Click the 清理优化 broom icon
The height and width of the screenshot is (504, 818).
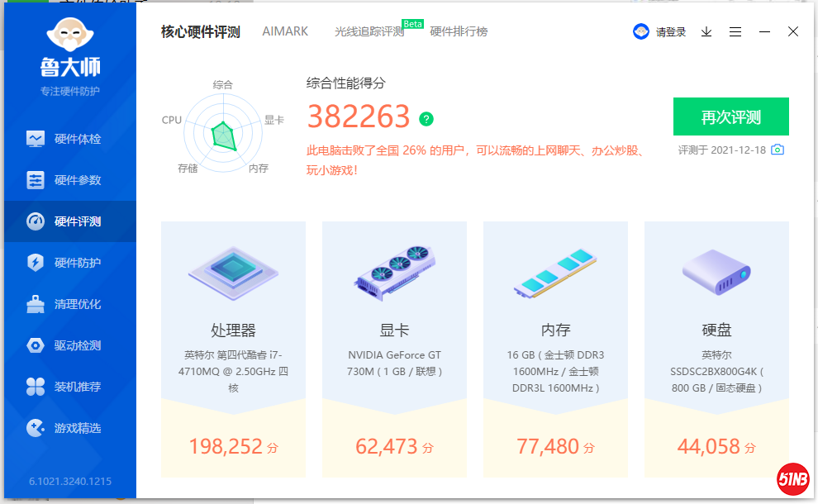(36, 304)
